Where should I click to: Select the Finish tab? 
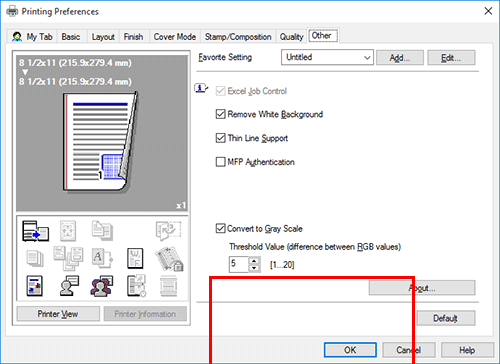click(133, 37)
